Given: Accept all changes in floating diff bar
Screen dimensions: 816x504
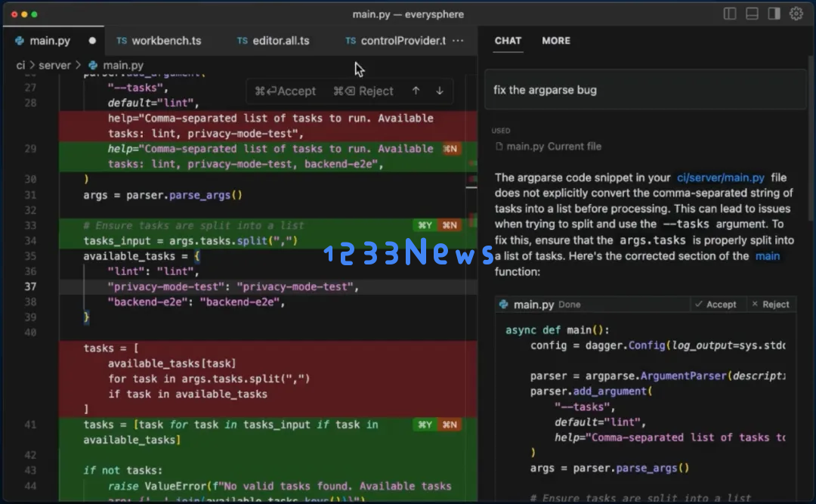Looking at the screenshot, I should (x=285, y=91).
